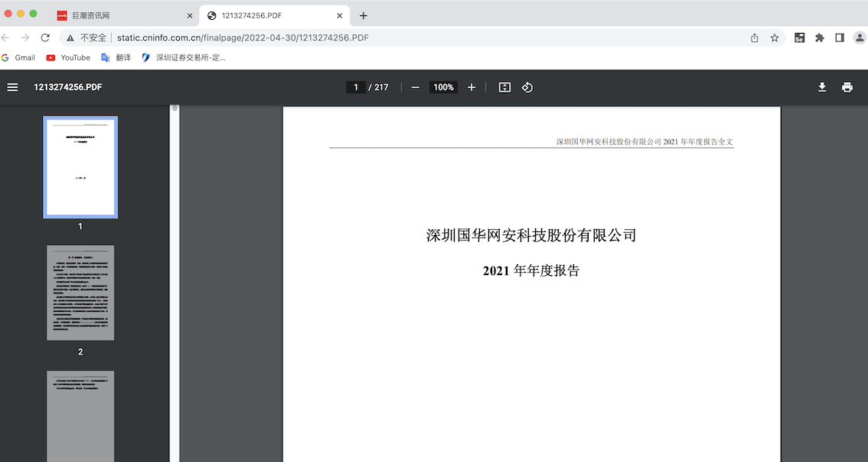
Task: Click the not secure warning icon
Action: tap(70, 38)
